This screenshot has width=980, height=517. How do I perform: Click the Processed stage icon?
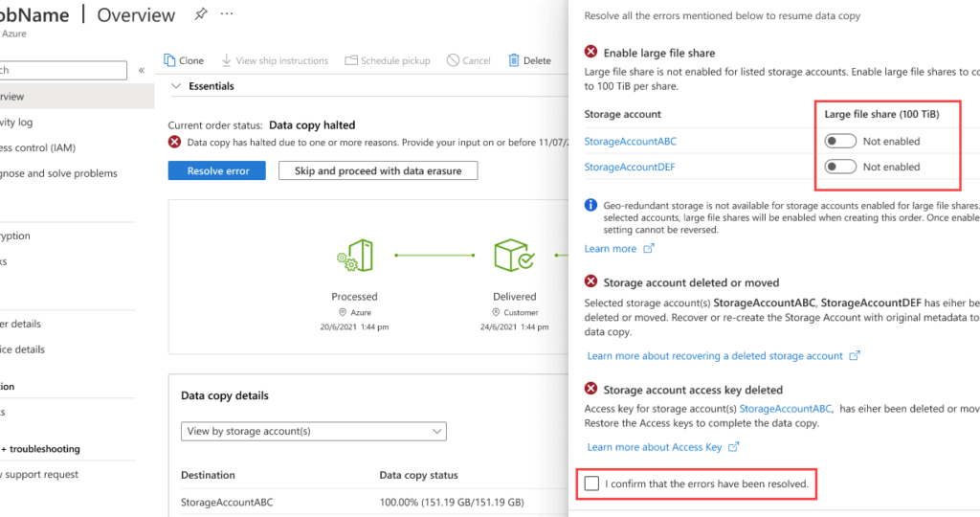355,256
